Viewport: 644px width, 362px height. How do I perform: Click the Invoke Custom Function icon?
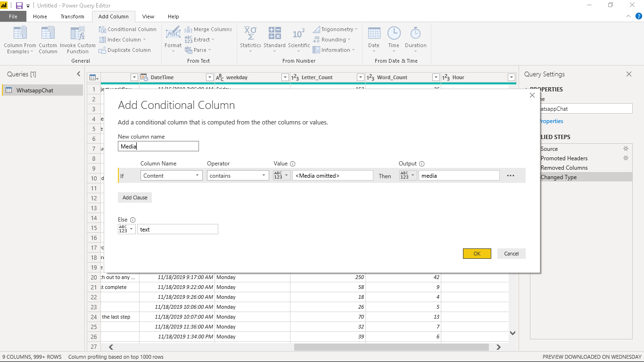[77, 33]
